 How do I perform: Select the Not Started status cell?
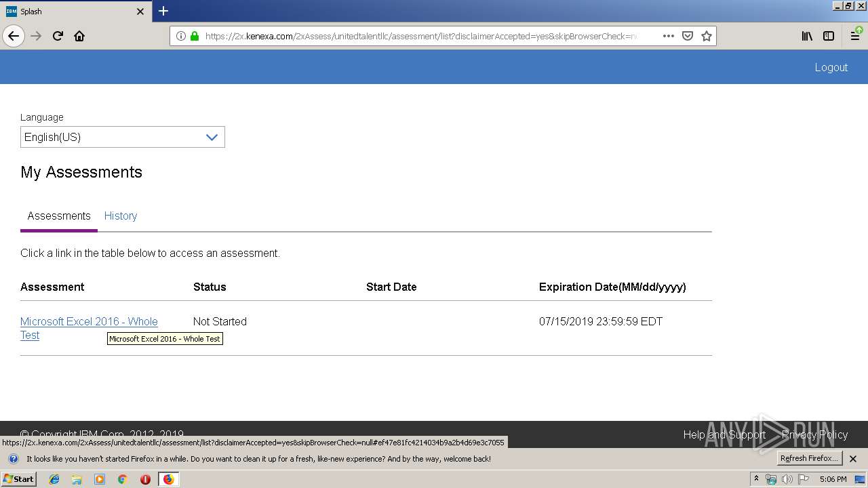[220, 321]
